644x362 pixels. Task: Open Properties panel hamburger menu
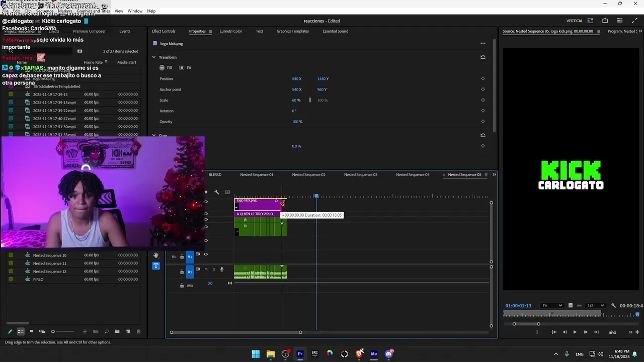[210, 31]
